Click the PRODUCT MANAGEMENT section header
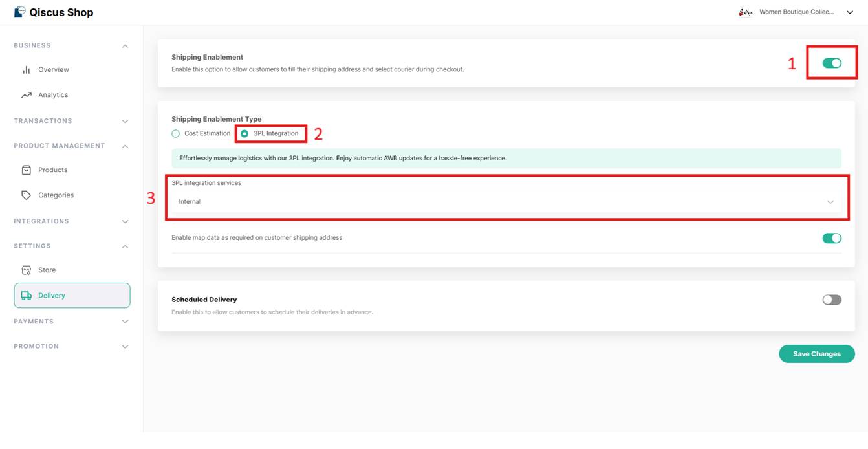The image size is (868, 449). 60,146
